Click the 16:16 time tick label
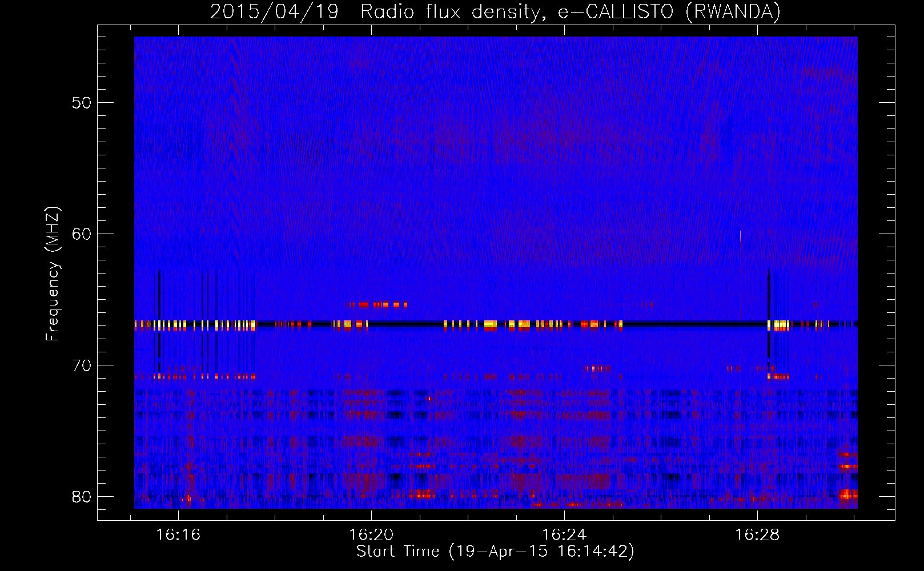The image size is (924, 571). (x=179, y=535)
